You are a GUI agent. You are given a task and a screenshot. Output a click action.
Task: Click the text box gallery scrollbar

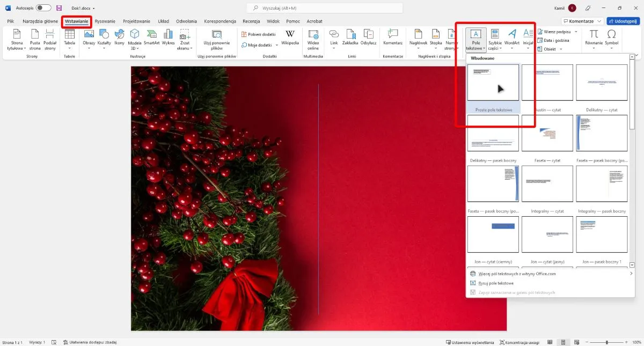point(632,161)
